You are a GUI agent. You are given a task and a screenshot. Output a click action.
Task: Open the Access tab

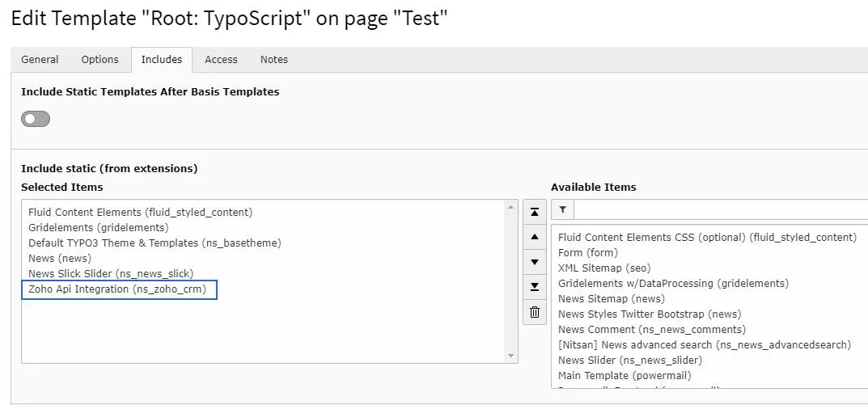click(221, 60)
